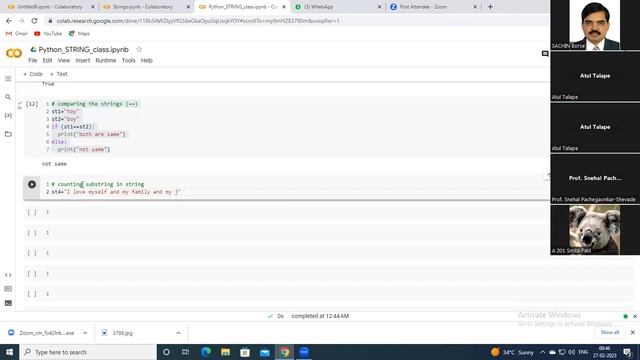Click the Windows taskbar search box
The image size is (640, 360).
click(88, 352)
